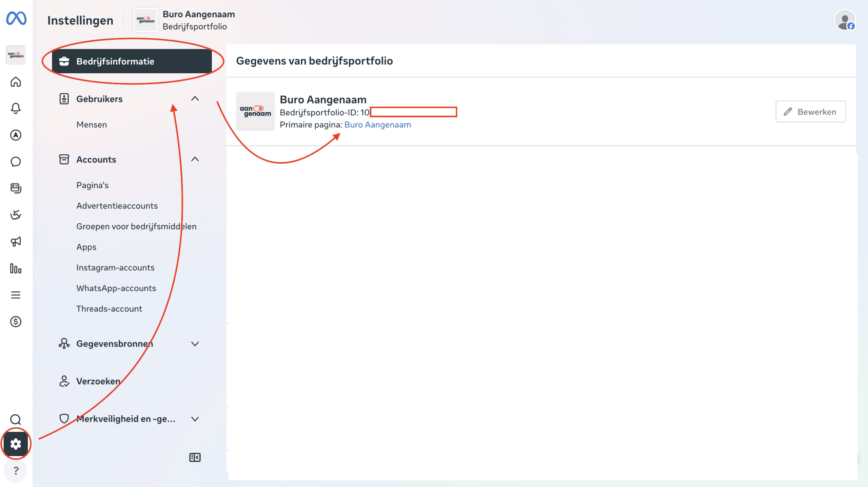
Task: Open the Gegevensbronnen section label
Action: pyautogui.click(x=115, y=344)
